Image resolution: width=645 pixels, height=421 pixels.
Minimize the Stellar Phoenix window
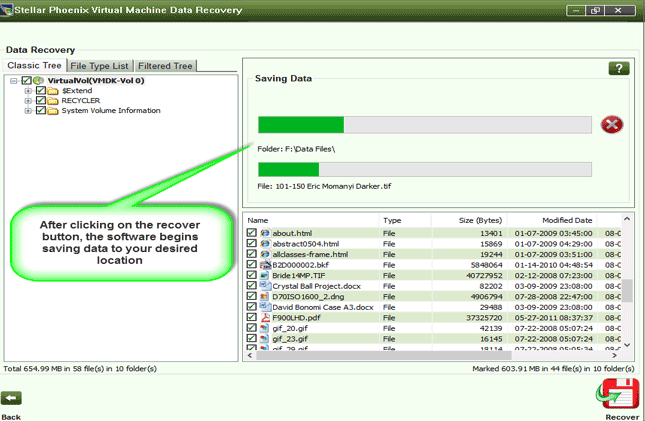pos(576,10)
